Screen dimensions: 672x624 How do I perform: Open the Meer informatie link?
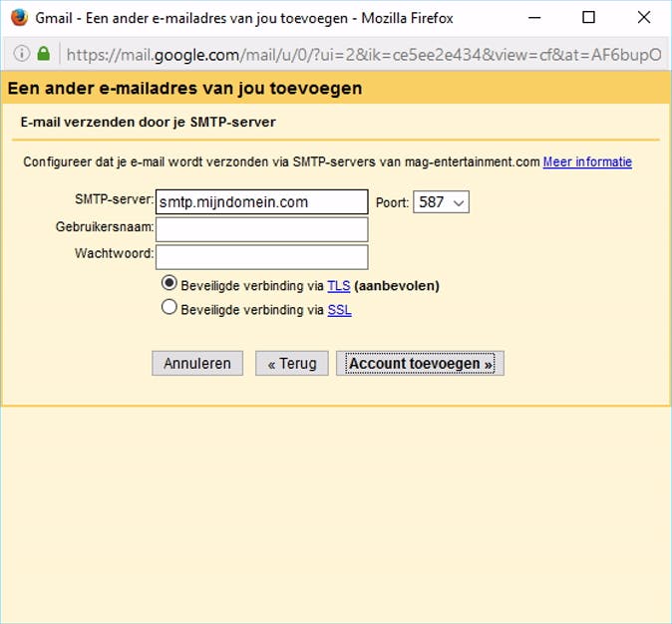coord(587,162)
